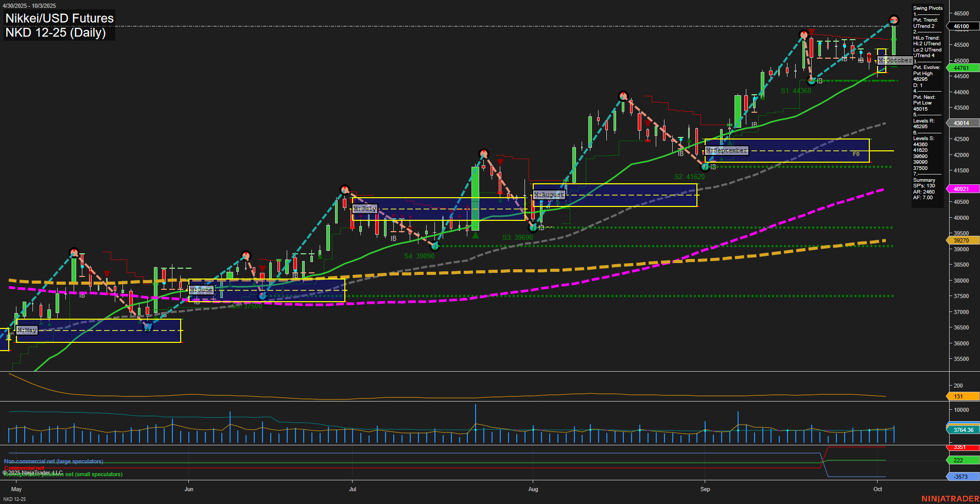
Task: Hide the Nonreportable positions net (small speculators) series
Action: click(63, 475)
